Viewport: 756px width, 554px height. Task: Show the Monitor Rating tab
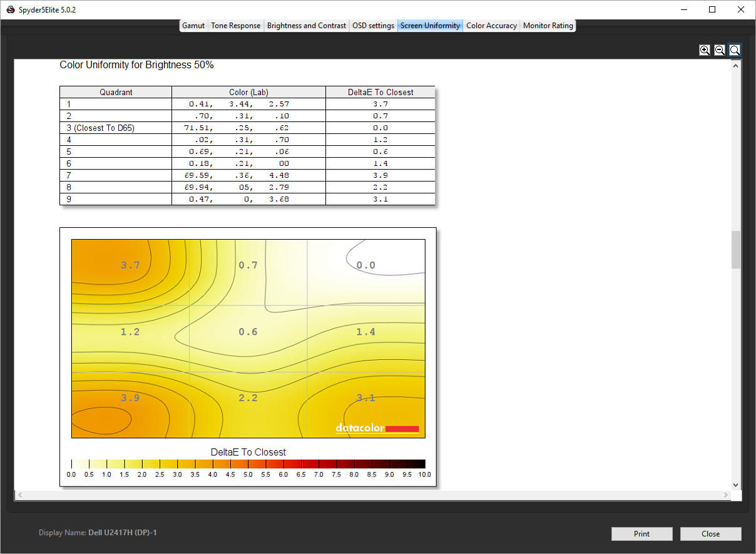(548, 26)
